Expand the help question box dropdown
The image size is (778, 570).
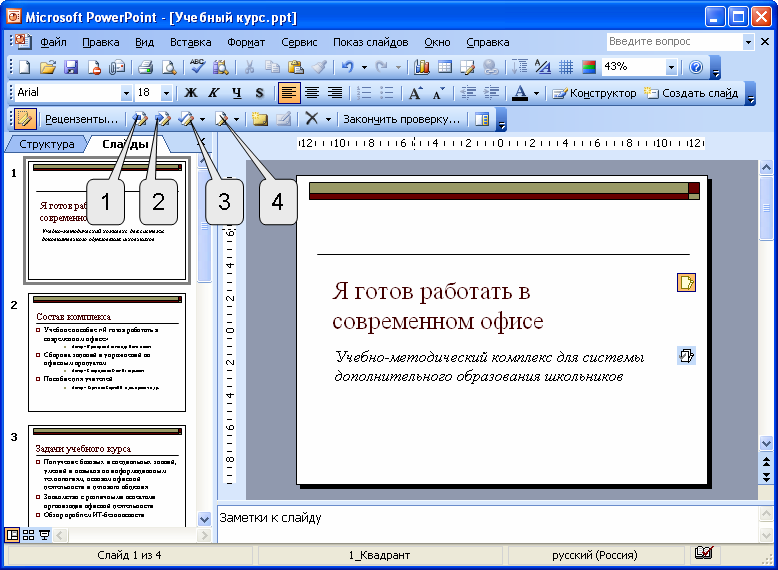pyautogui.click(x=748, y=42)
